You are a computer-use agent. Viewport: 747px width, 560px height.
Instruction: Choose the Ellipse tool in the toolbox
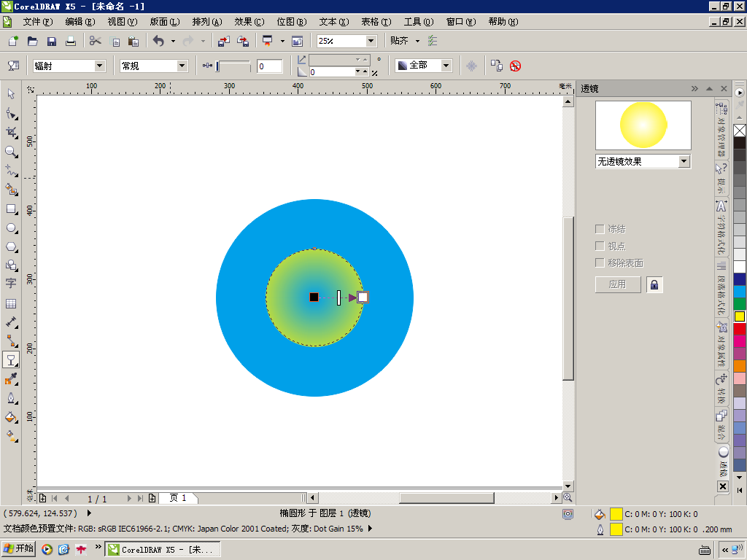(x=11, y=227)
